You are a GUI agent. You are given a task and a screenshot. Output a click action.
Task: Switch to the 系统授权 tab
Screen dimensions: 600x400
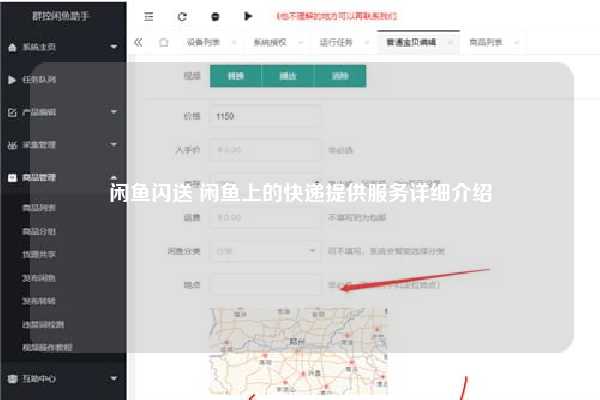270,42
